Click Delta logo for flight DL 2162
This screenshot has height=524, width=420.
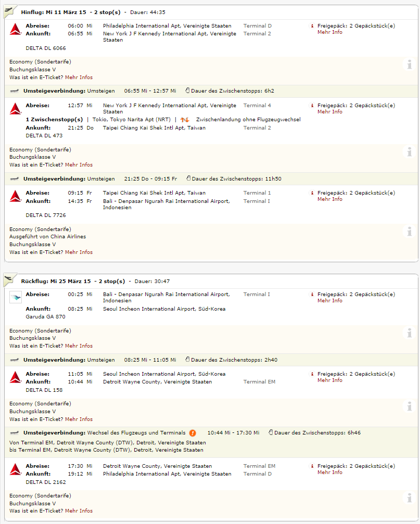coord(15,469)
